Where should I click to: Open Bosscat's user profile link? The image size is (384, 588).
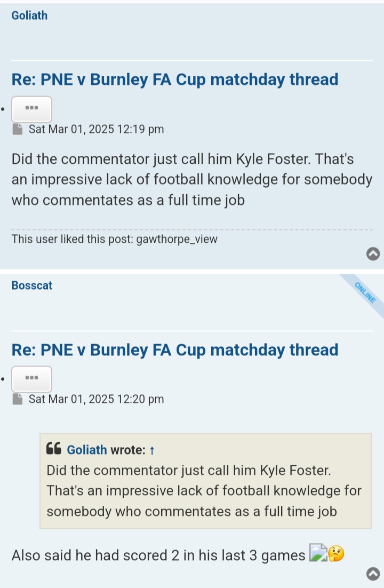point(32,285)
